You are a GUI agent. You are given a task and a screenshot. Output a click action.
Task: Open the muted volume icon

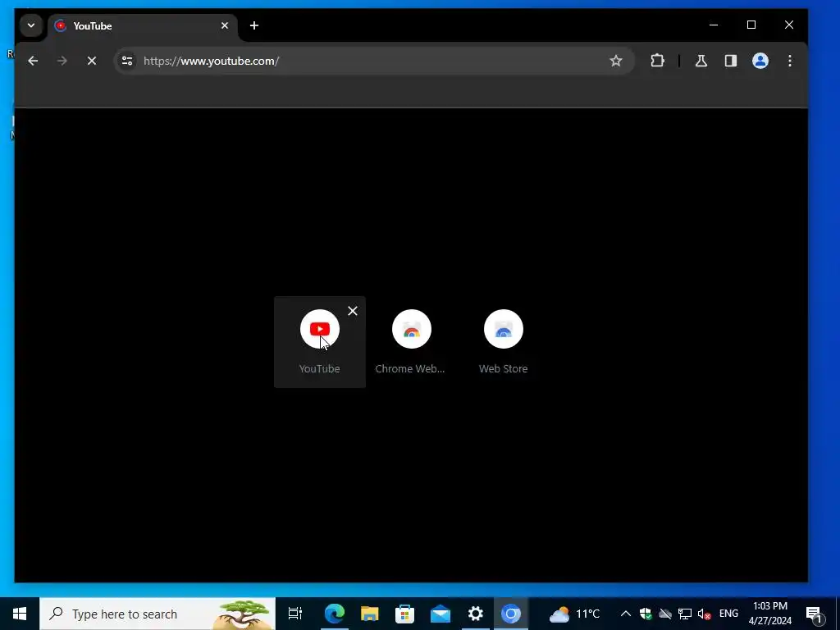(x=705, y=614)
